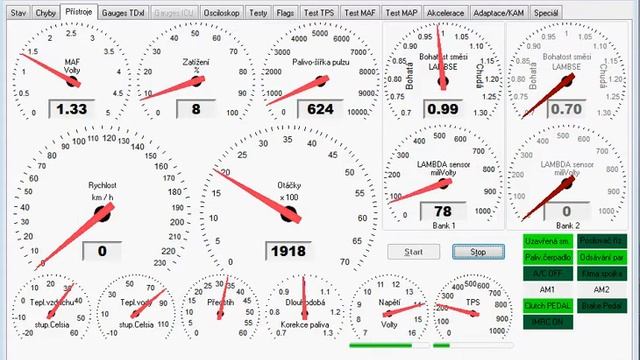Screen dimensions: 640x360
Task: Click the Palivo-šířka pulzu gauge
Action: click(x=320, y=71)
